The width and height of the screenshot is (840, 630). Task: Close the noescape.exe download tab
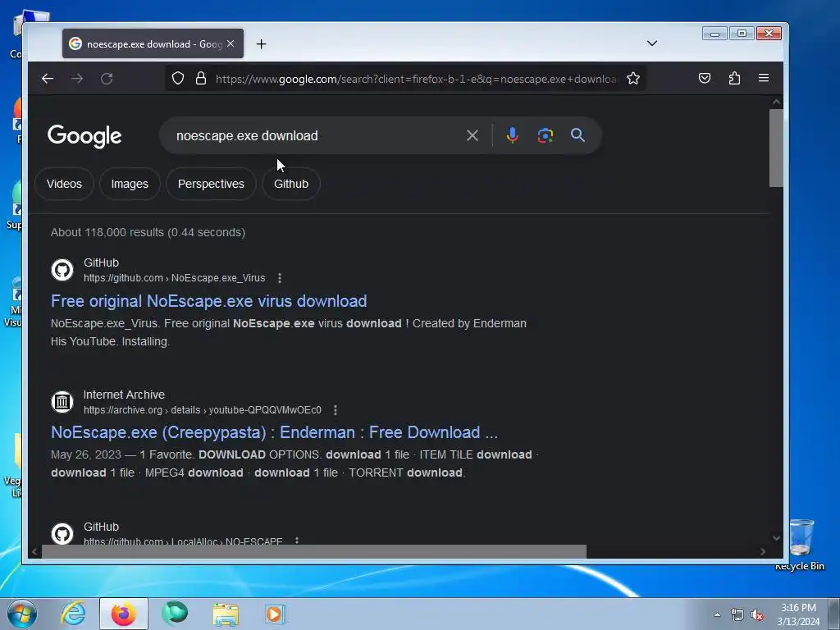pos(231,44)
